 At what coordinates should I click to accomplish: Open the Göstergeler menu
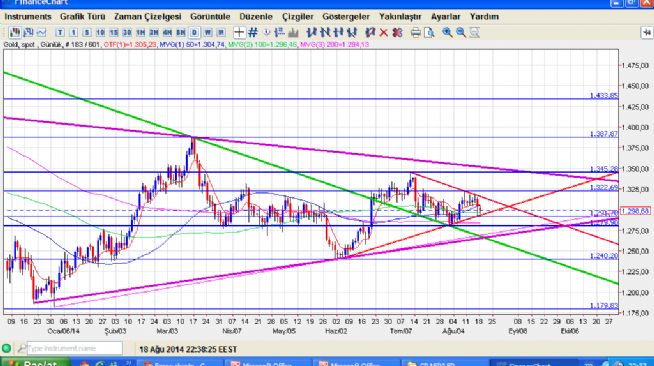pyautogui.click(x=346, y=17)
